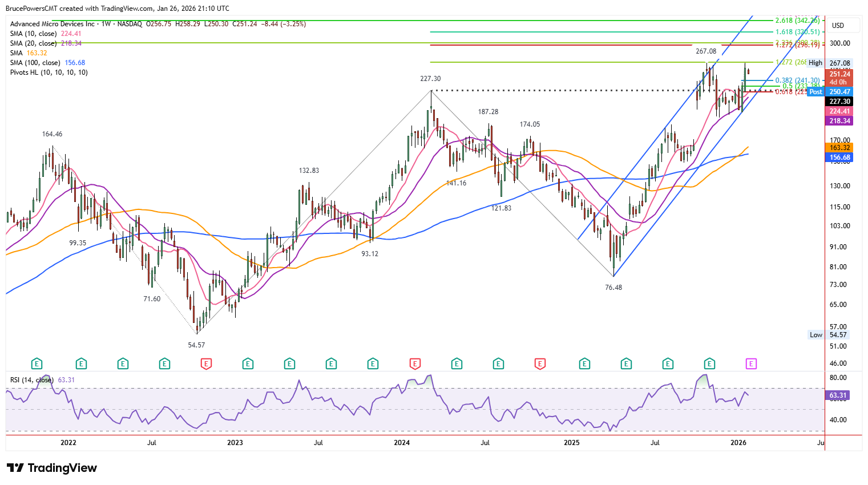Click the 71.60 pivot low label

coord(152,299)
